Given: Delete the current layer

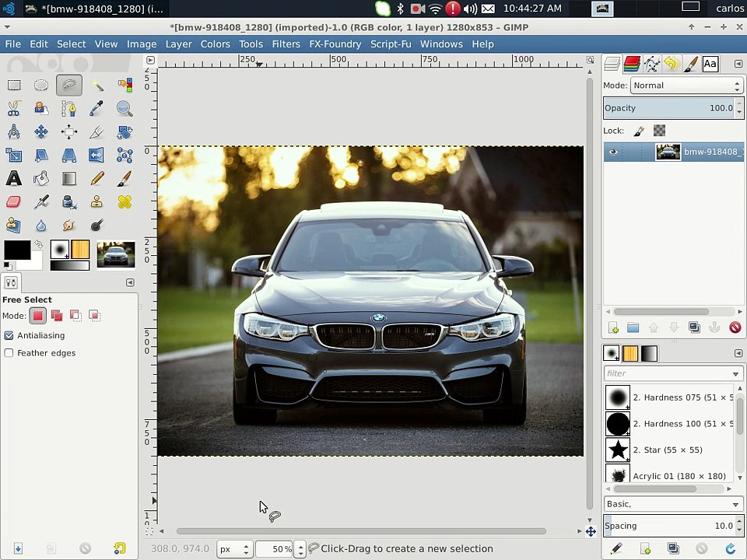Looking at the screenshot, I should [x=735, y=327].
